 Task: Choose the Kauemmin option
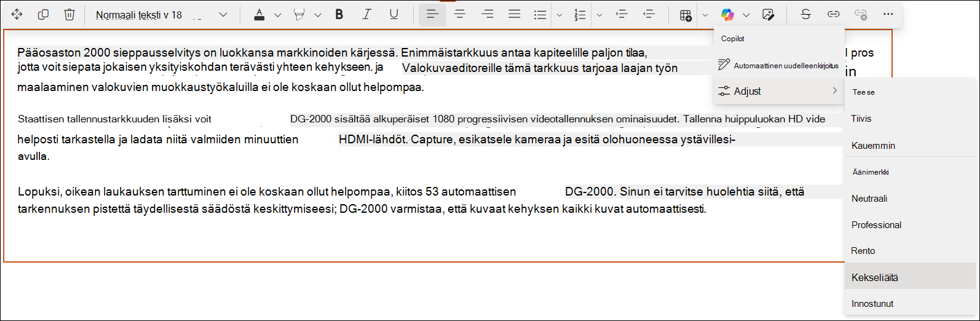[x=910, y=146]
